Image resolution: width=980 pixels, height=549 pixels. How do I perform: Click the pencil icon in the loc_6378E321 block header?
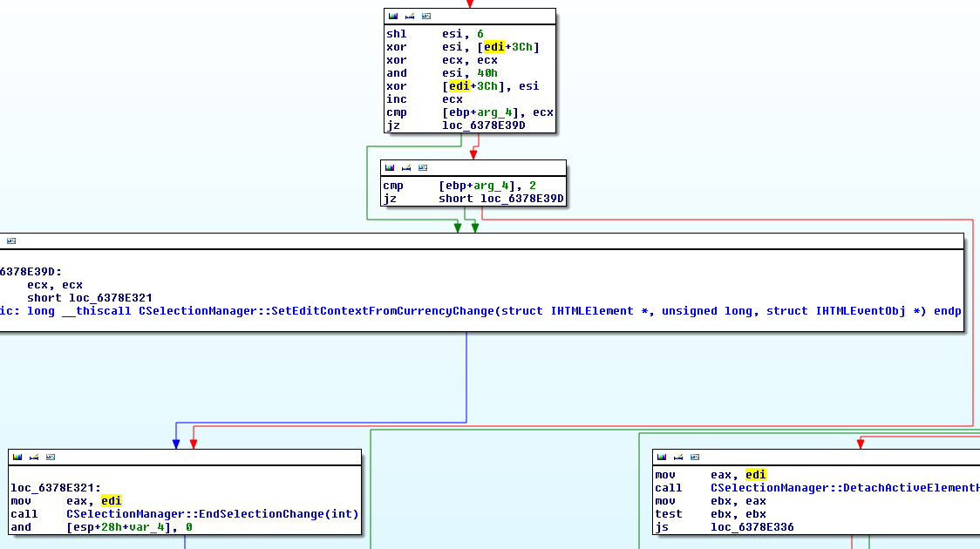point(33,457)
